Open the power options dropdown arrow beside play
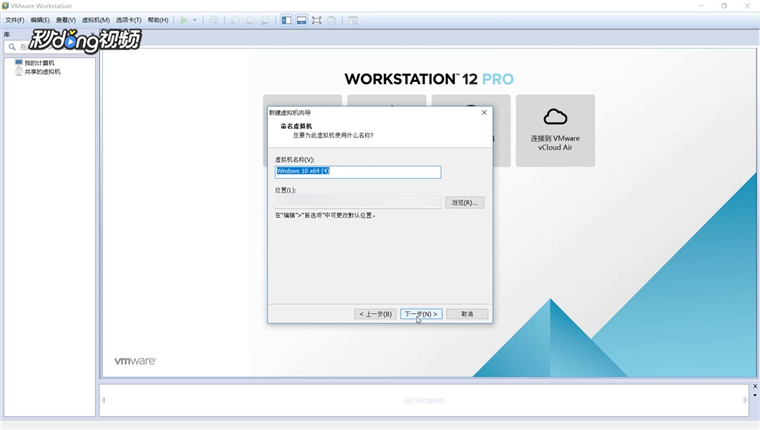Screen dimensions: 760x430 194,20
